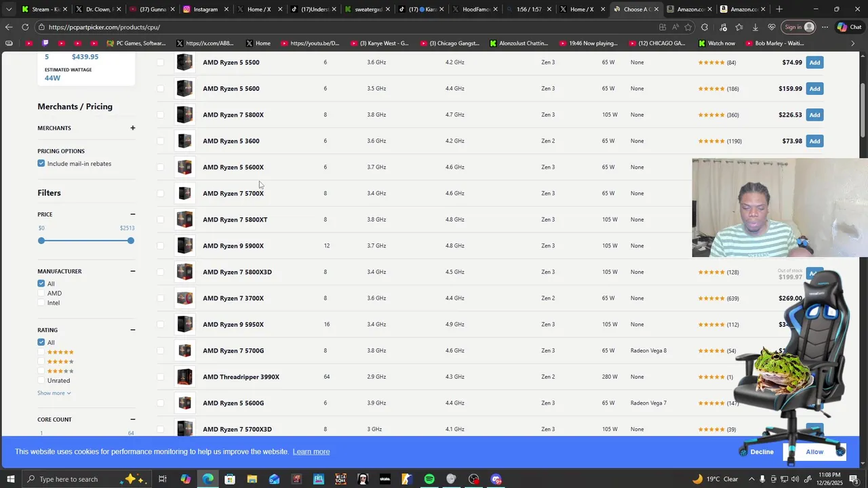Show more bookmarks via overflow chevron
This screenshot has height=488, width=868.
coord(853,43)
